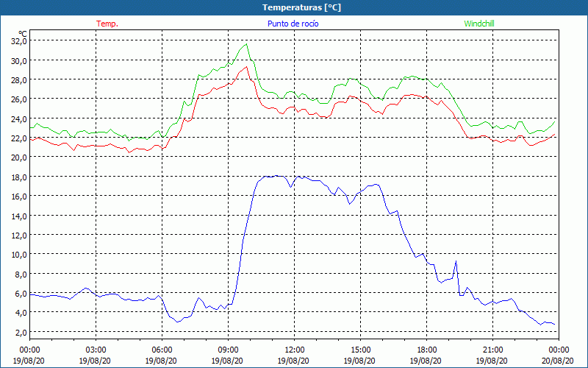The height and width of the screenshot is (368, 588).
Task: Click the 10,0 y-axis value
Action: pos(19,255)
